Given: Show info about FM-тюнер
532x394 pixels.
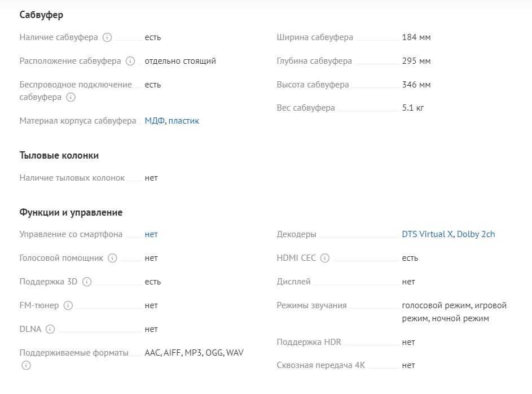Looking at the screenshot, I should pos(68,306).
